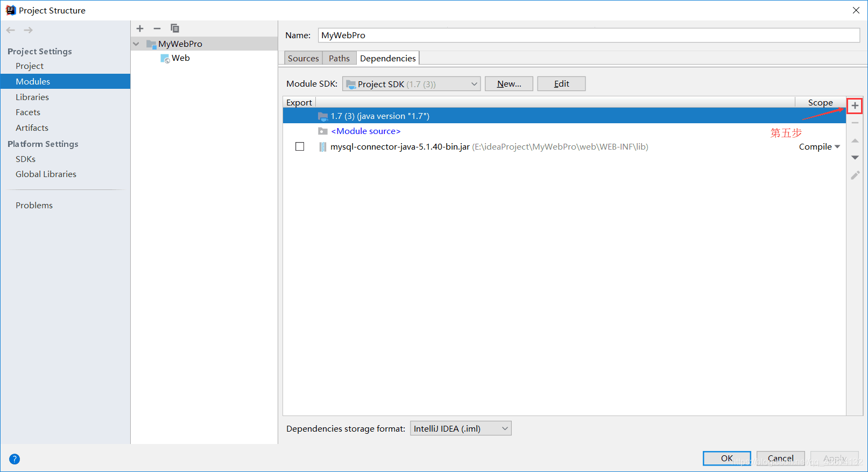Open the Compile scope dropdown
Screen dimensions: 868x472
pyautogui.click(x=820, y=147)
